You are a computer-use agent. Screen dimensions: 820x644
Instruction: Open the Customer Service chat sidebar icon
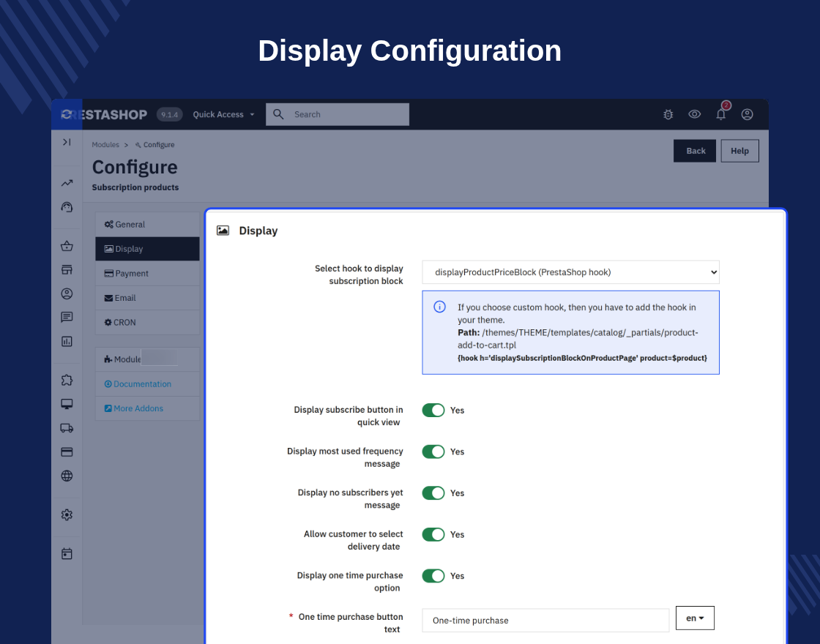67,318
